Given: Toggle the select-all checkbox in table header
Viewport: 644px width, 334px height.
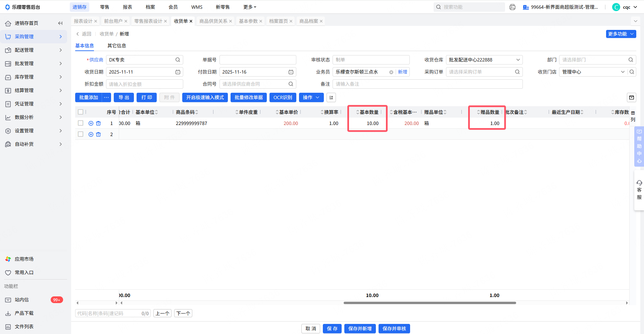Looking at the screenshot, I should pyautogui.click(x=81, y=112).
